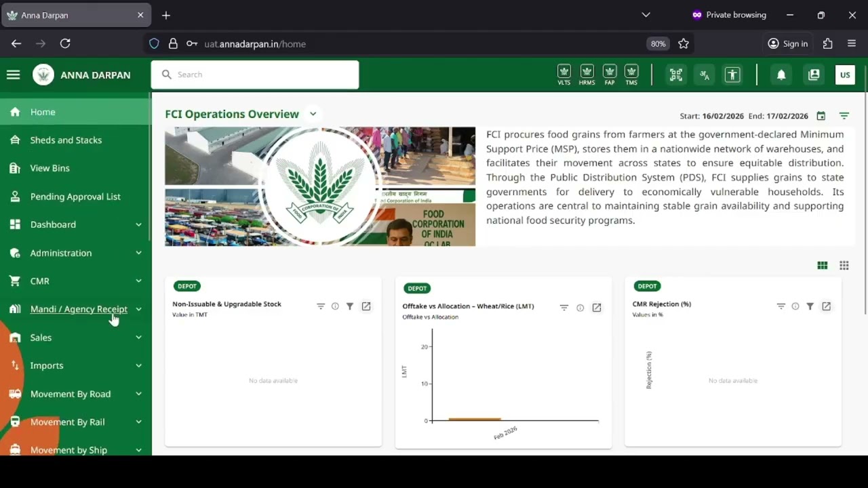The image size is (868, 488).
Task: Open the notifications bell
Action: coord(781,75)
